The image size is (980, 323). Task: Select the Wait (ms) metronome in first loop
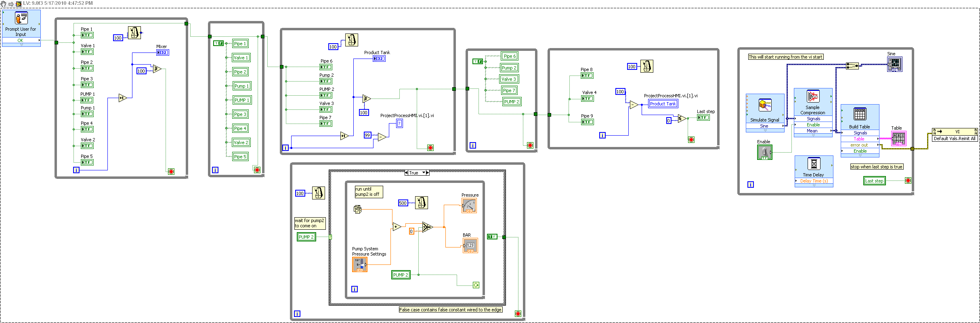[134, 33]
